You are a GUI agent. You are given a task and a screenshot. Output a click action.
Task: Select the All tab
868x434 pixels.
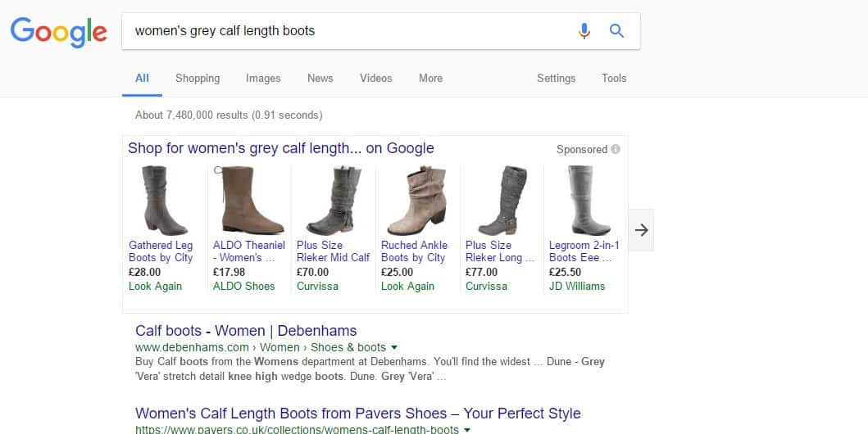pos(143,79)
